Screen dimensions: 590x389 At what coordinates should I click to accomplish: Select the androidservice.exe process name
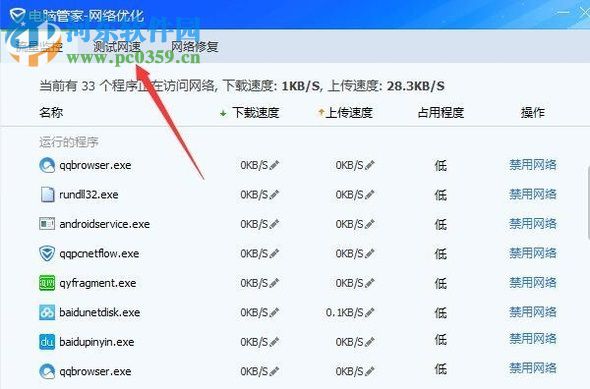(x=105, y=224)
